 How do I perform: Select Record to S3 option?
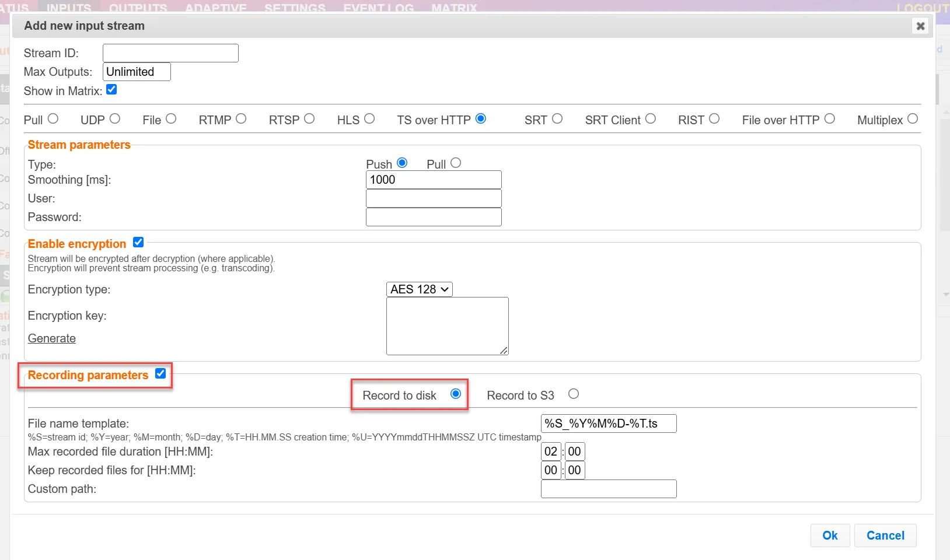pos(574,394)
